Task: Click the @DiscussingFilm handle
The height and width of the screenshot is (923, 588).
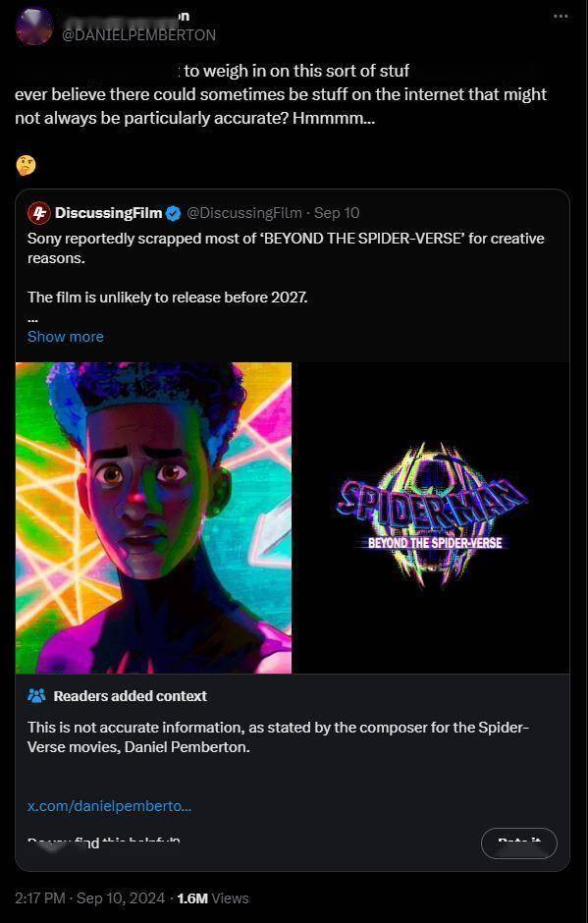Action: (244, 213)
